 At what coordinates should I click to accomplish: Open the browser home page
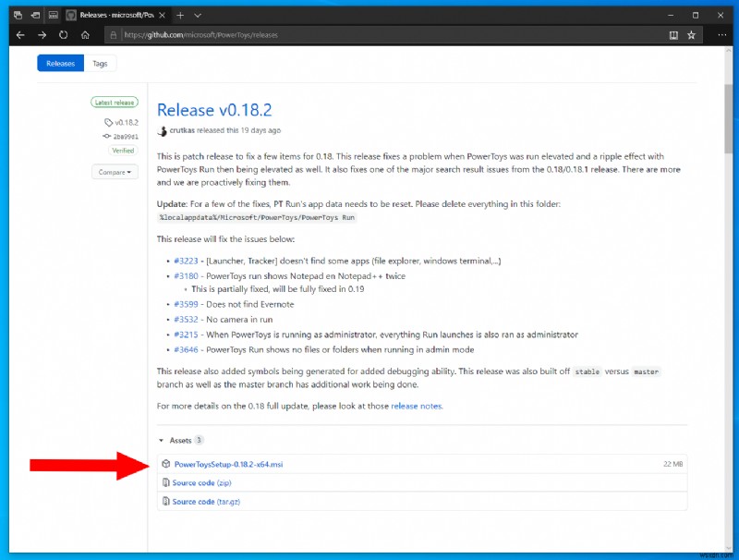coord(85,35)
